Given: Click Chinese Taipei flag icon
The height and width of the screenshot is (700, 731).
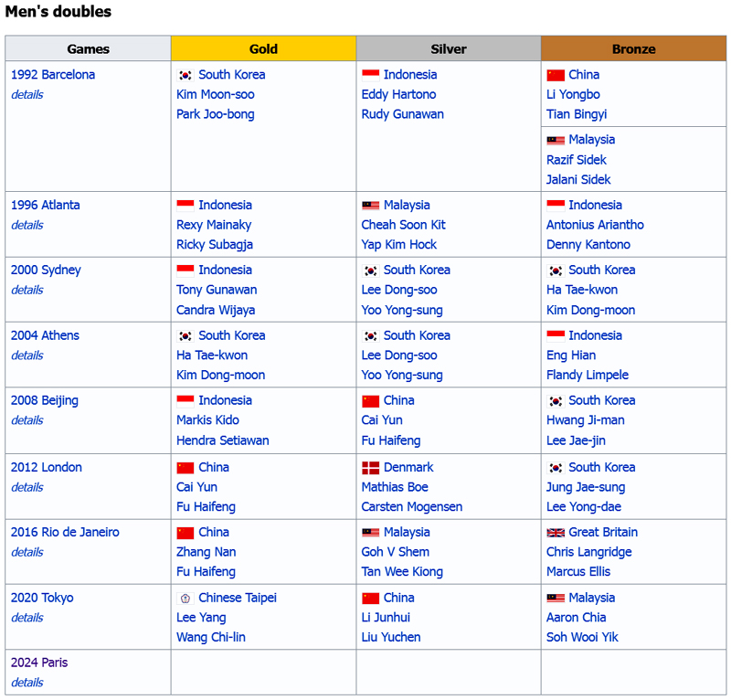Looking at the screenshot, I should pos(185,599).
